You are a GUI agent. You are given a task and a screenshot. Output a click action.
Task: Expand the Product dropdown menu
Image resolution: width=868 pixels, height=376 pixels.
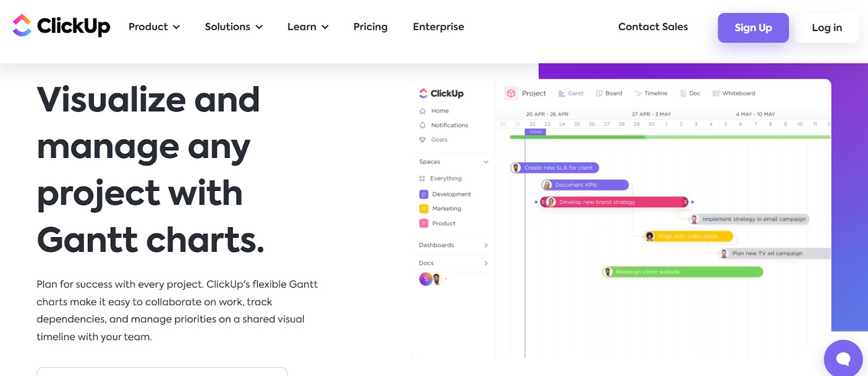pos(154,27)
